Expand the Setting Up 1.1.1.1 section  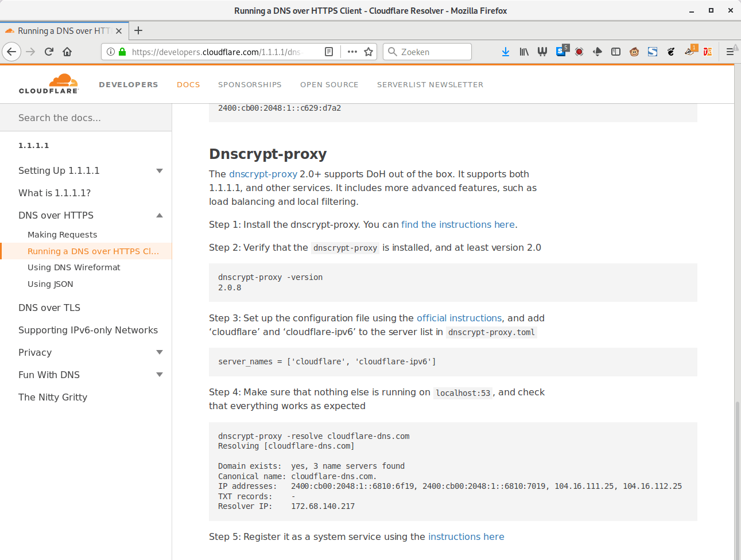(x=160, y=171)
